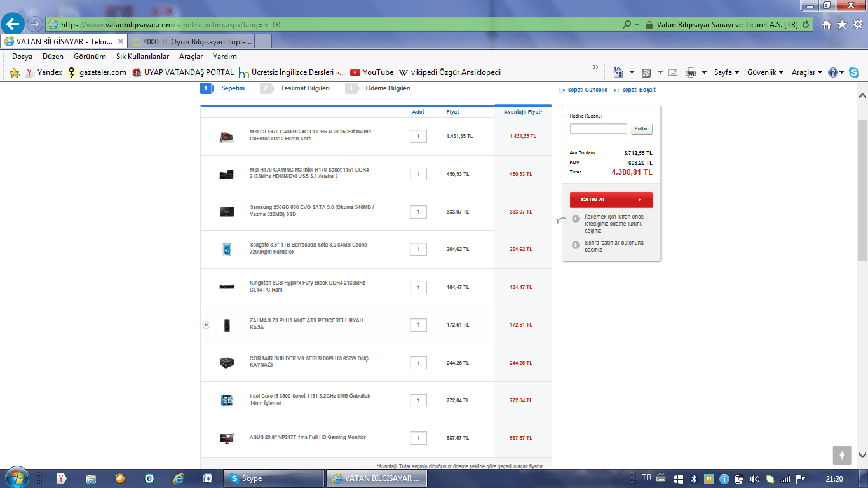Screen dimensions: 868x488
Task: Click the add-to-favorites star icon in favorites bar
Action: (15, 72)
